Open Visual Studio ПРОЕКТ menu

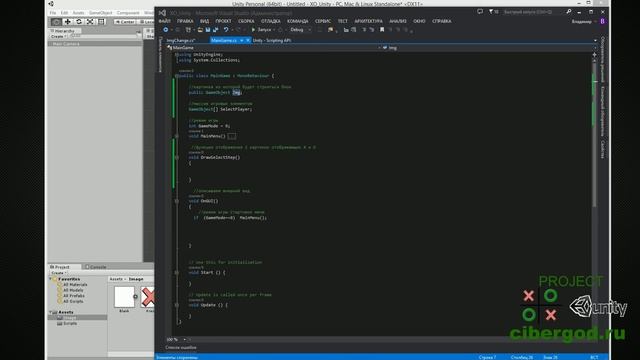point(223,21)
